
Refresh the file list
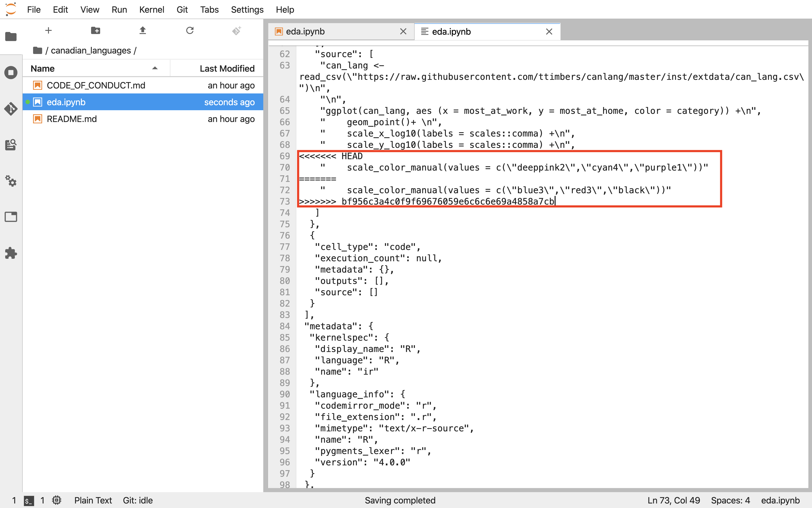click(190, 31)
